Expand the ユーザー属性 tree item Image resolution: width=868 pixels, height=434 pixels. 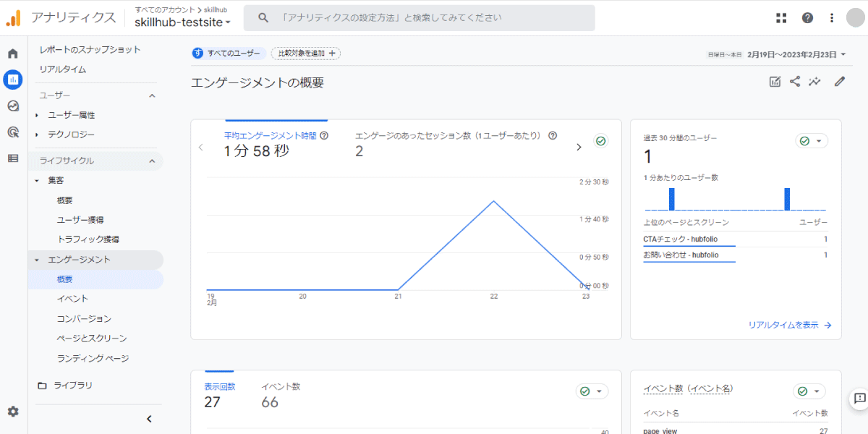[37, 115]
